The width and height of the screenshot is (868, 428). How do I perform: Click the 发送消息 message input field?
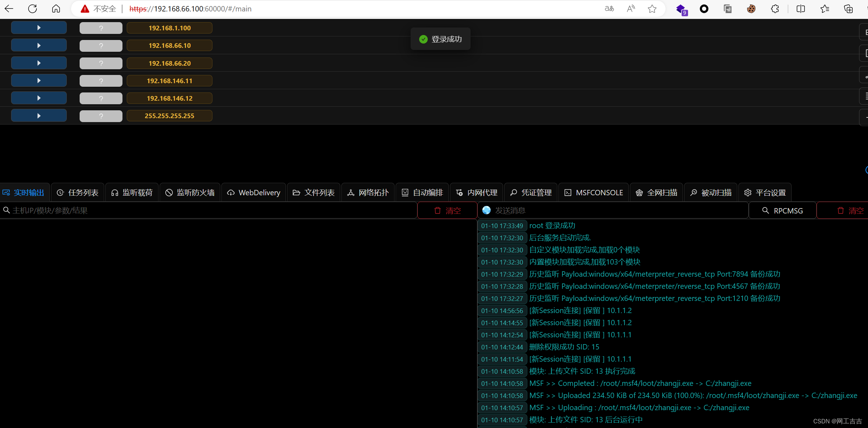[607, 210]
